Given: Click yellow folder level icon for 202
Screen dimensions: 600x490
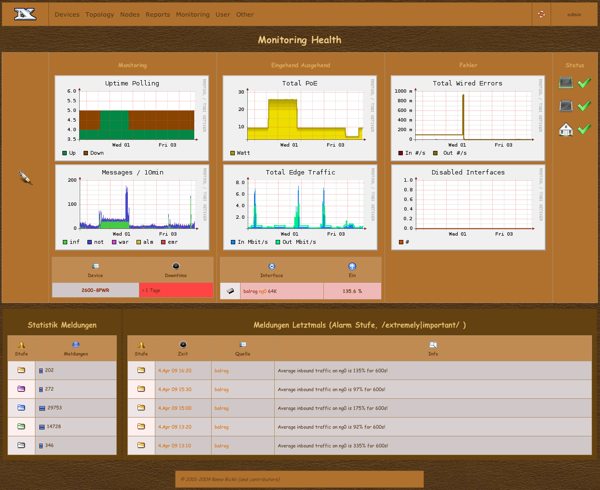Looking at the screenshot, I should (x=21, y=370).
